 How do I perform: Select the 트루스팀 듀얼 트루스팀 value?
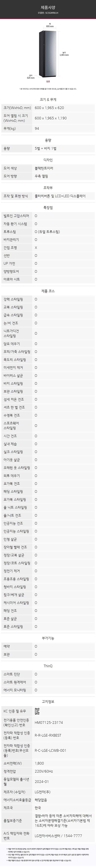point(47,232)
